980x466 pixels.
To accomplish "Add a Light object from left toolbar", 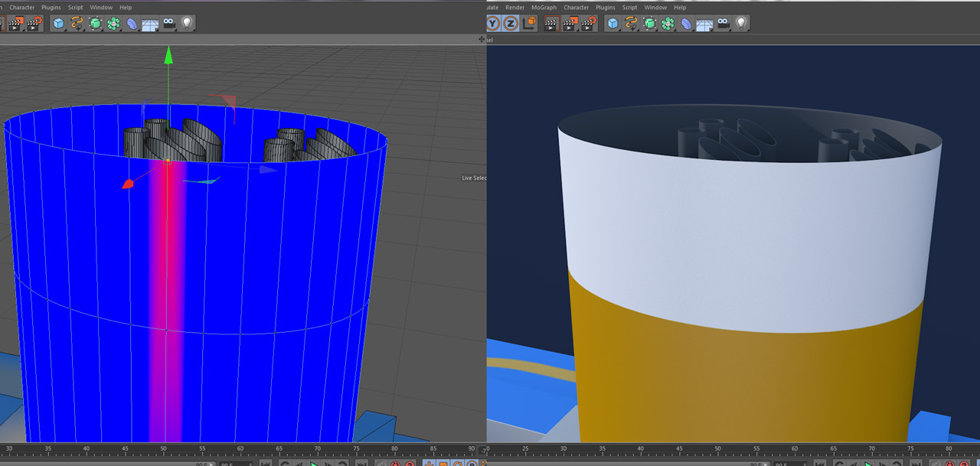I will [x=186, y=24].
